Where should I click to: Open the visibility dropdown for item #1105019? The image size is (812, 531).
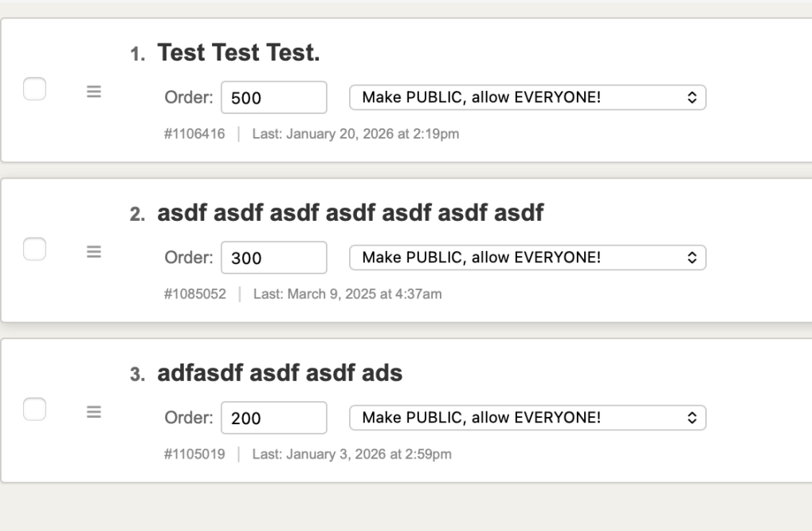pos(528,418)
